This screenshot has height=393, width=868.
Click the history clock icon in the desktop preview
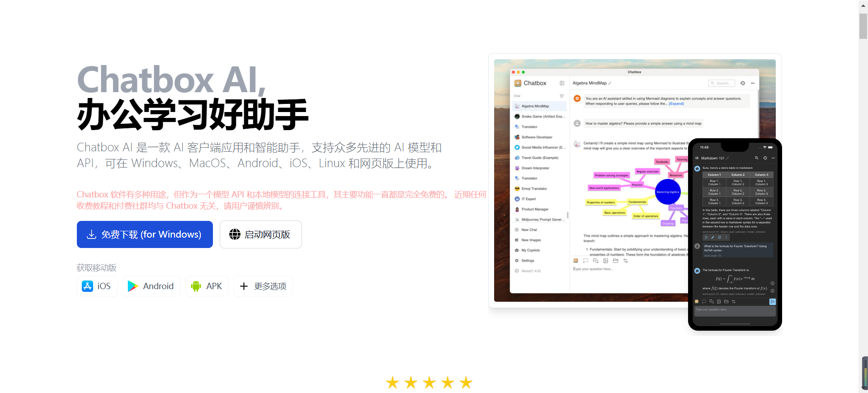742,83
